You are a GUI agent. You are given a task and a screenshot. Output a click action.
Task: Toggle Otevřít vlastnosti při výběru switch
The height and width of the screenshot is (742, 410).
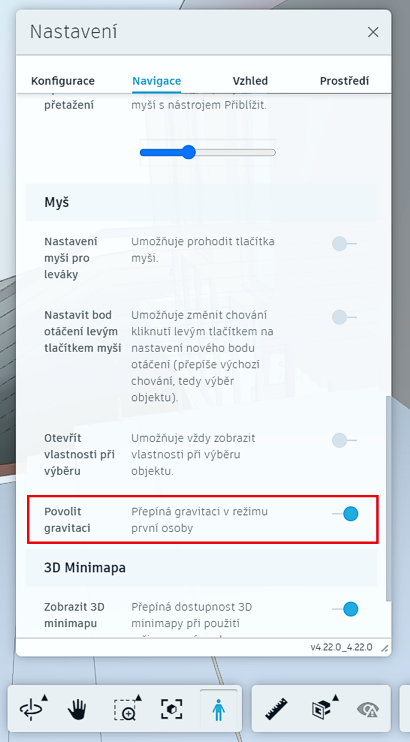pyautogui.click(x=344, y=440)
